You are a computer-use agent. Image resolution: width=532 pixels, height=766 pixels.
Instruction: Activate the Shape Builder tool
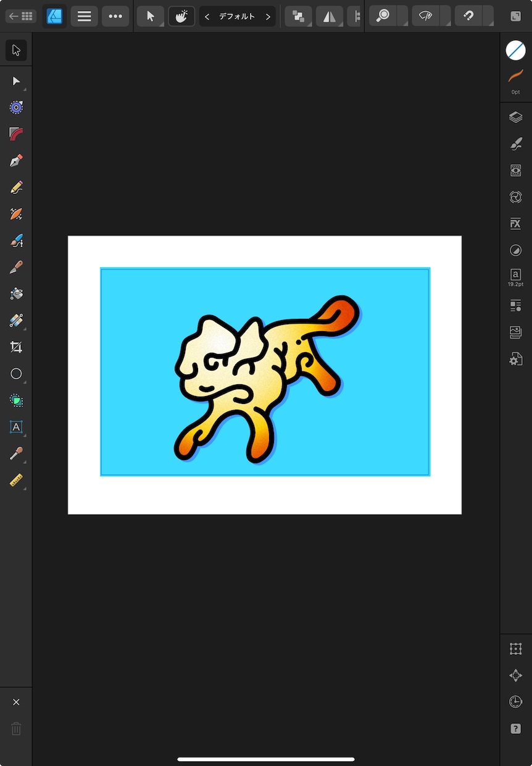click(16, 400)
